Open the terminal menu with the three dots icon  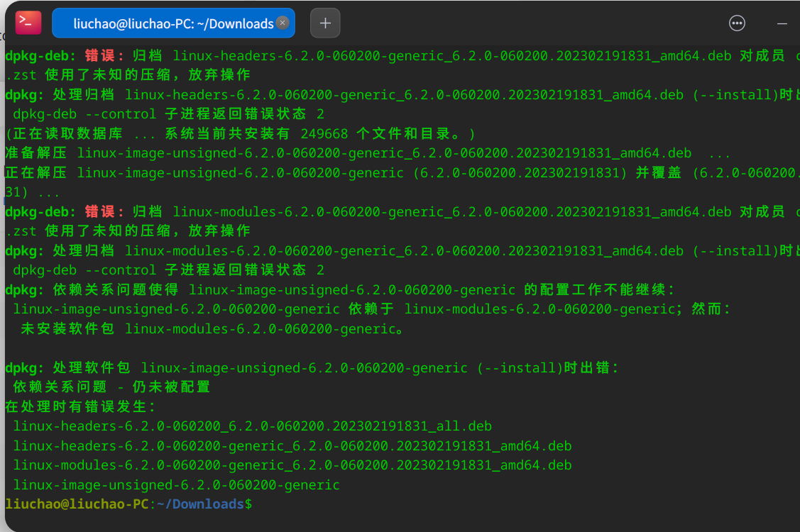click(737, 23)
